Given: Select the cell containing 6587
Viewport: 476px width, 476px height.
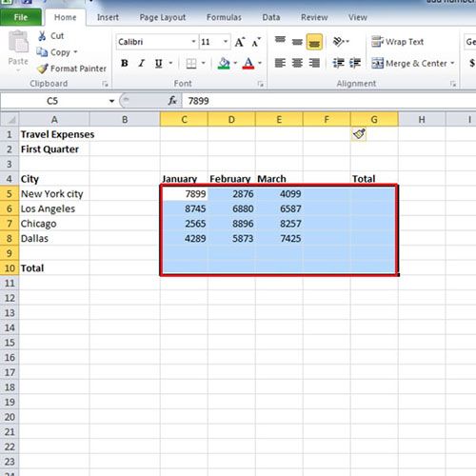Looking at the screenshot, I should pos(279,208).
